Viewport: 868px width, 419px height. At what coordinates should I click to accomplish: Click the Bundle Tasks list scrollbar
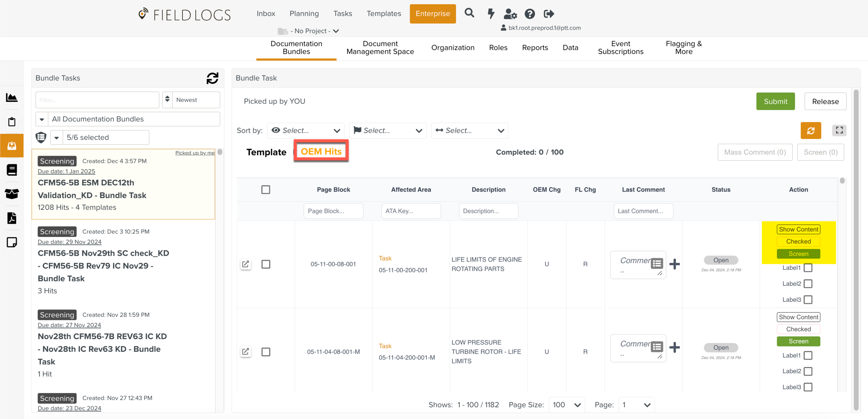point(220,152)
